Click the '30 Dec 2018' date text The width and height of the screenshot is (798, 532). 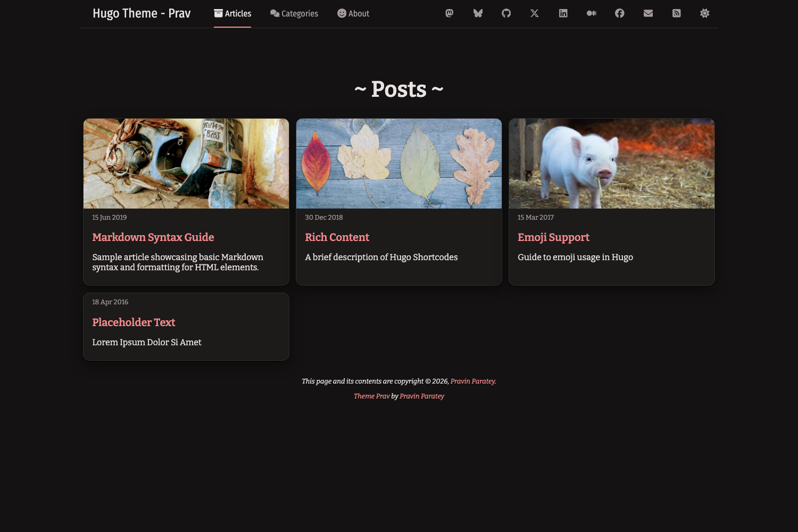click(x=324, y=218)
